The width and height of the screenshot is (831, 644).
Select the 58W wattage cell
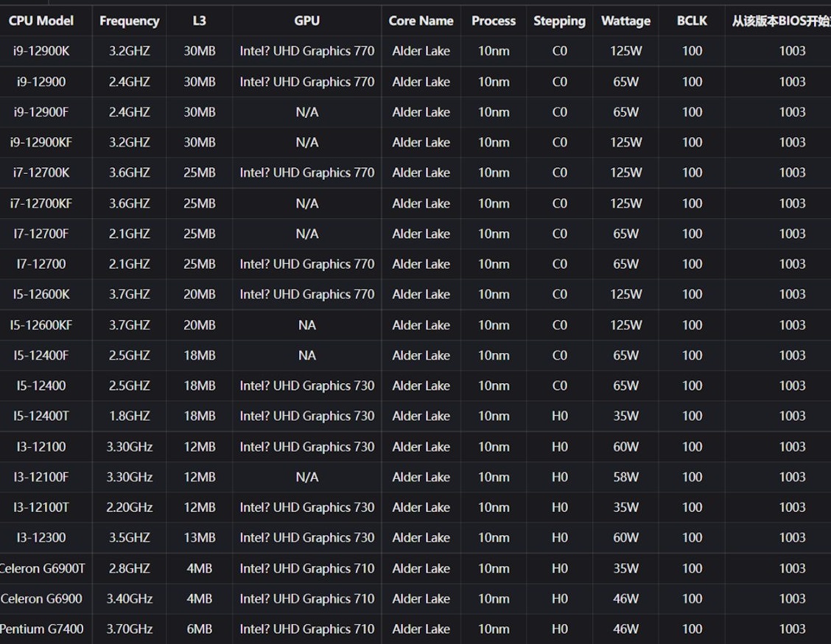(626, 477)
